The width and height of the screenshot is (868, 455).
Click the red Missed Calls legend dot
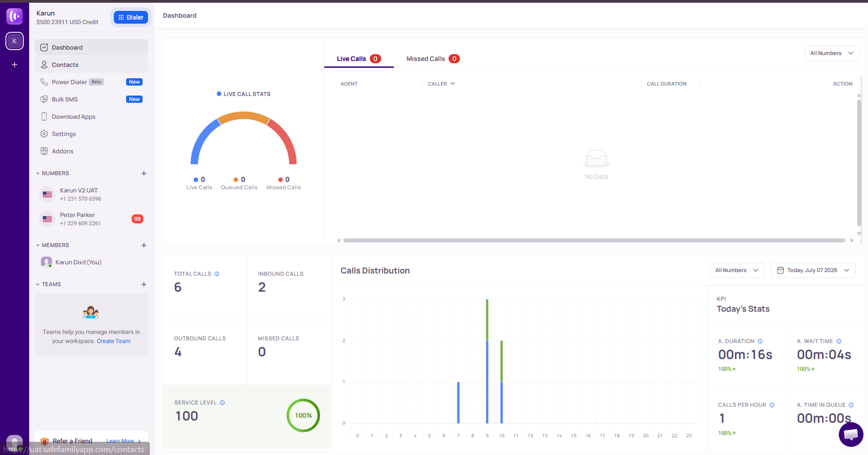(281, 180)
